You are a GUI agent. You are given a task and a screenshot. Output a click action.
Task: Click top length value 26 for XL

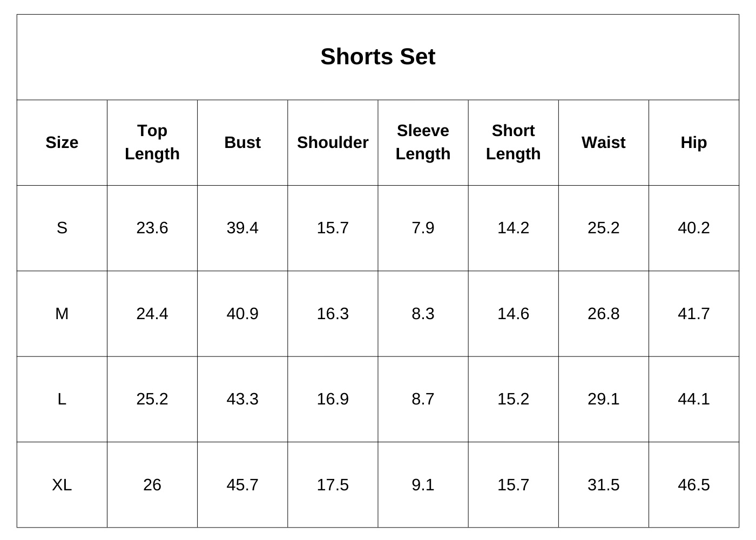[x=152, y=485]
